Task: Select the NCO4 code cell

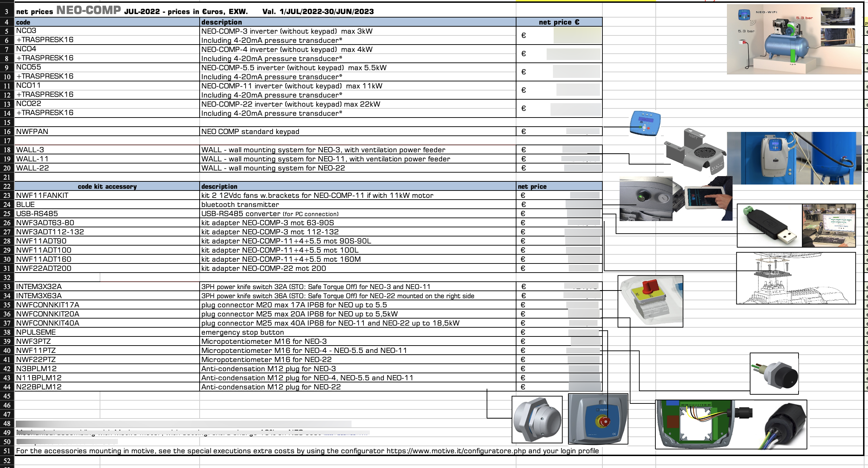Action: point(107,49)
